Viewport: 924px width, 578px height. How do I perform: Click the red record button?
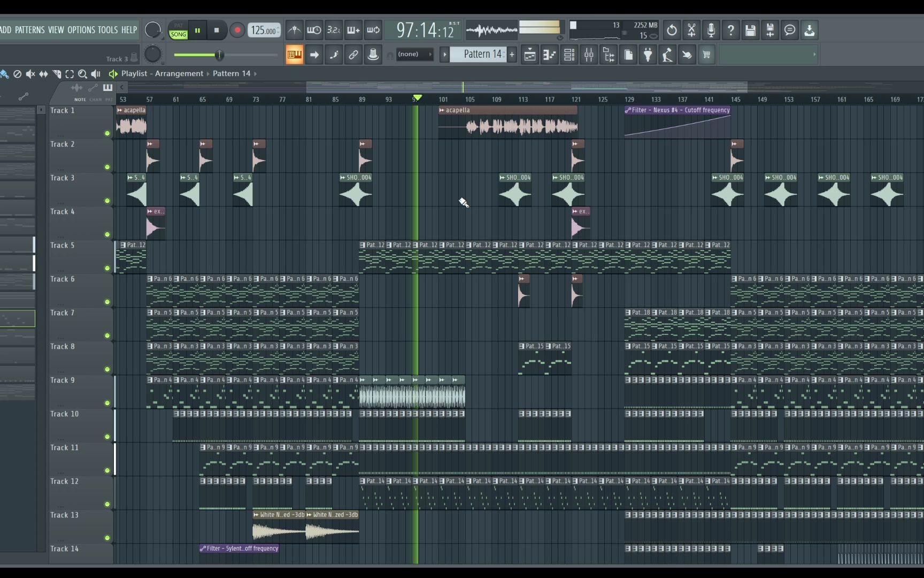click(x=237, y=31)
